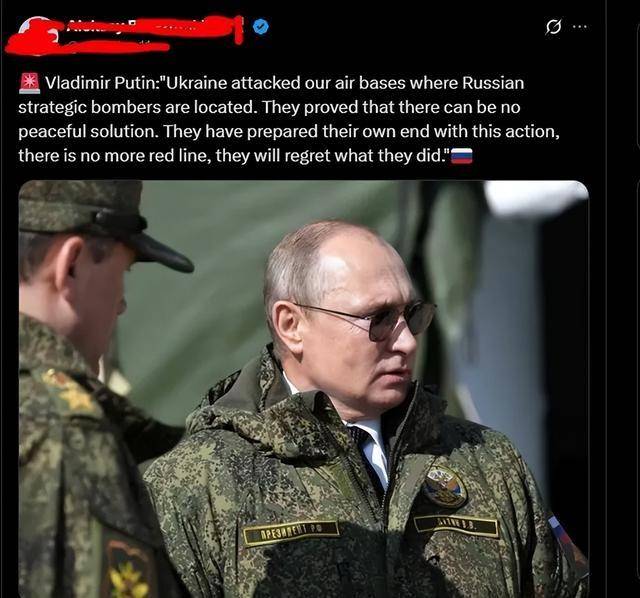This screenshot has width=640, height=598.
Task: Click the Russian flag emoji after the quote
Action: pyautogui.click(x=462, y=156)
